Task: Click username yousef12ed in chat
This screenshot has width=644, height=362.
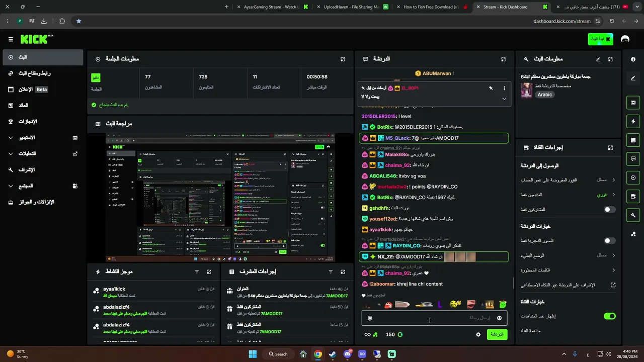Action: (383, 219)
